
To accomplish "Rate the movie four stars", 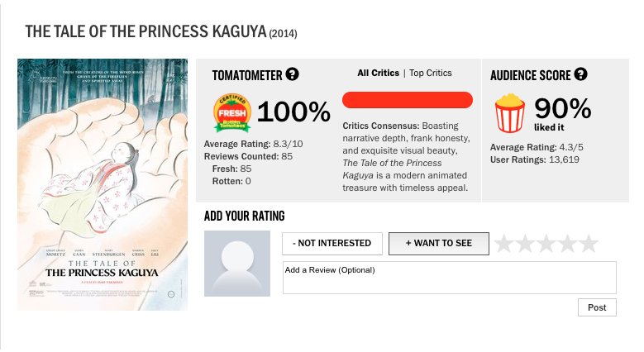I will pos(567,244).
